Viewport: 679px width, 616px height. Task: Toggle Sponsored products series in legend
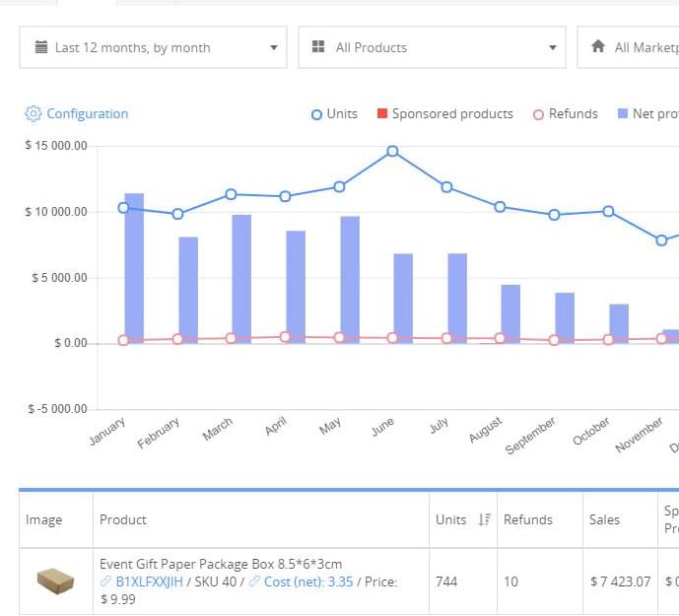pos(444,114)
